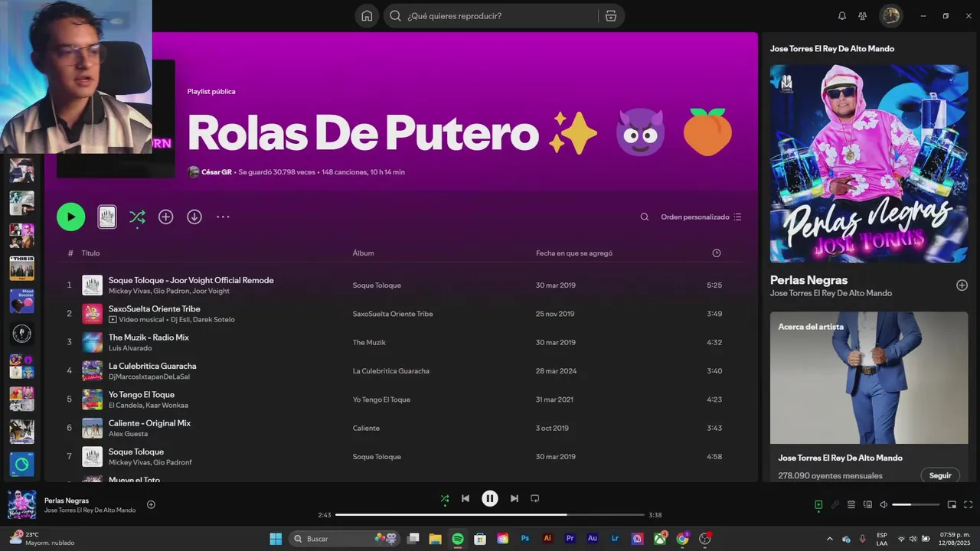Open the notifications bell
The width and height of the screenshot is (980, 551).
point(842,16)
